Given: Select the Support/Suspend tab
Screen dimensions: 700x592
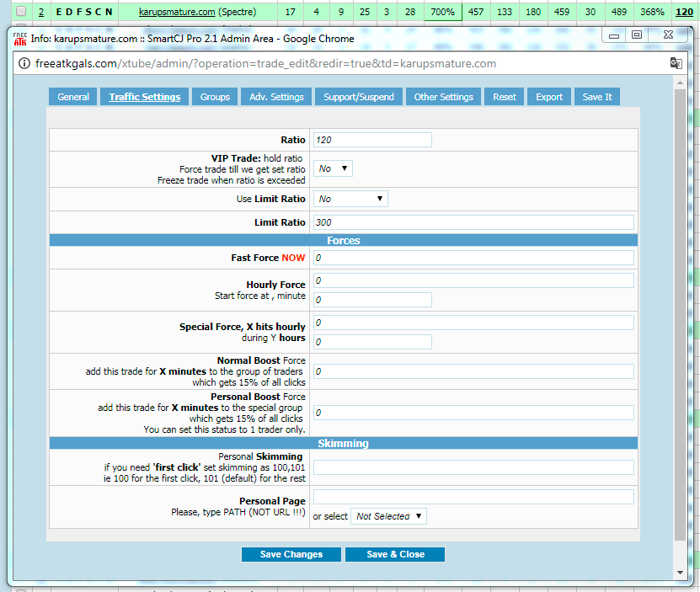Looking at the screenshot, I should pyautogui.click(x=359, y=97).
